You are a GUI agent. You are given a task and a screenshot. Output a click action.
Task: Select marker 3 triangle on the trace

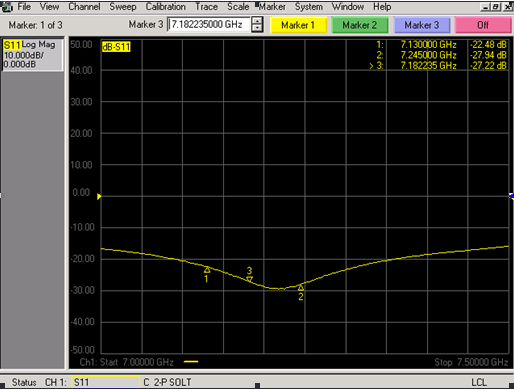[x=249, y=279]
